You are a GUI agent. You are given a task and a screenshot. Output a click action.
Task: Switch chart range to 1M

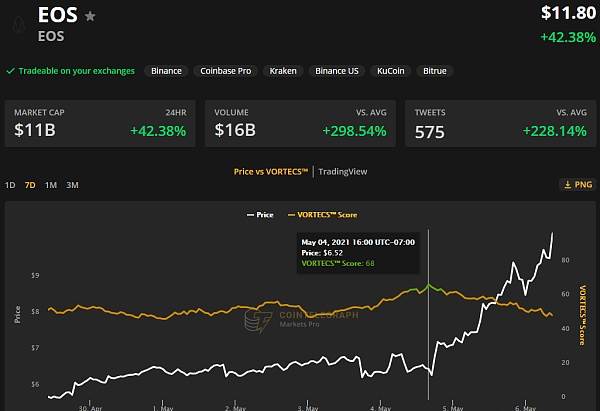coord(51,185)
